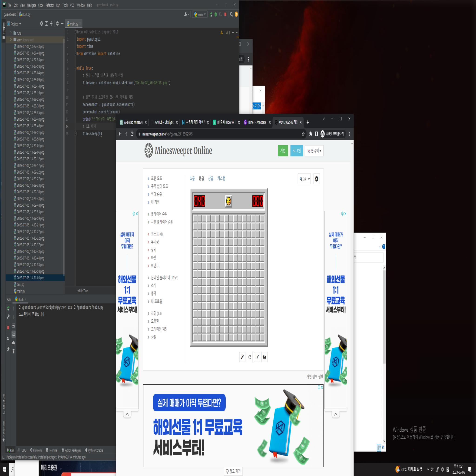Stop process with Run panel red square

8,327
